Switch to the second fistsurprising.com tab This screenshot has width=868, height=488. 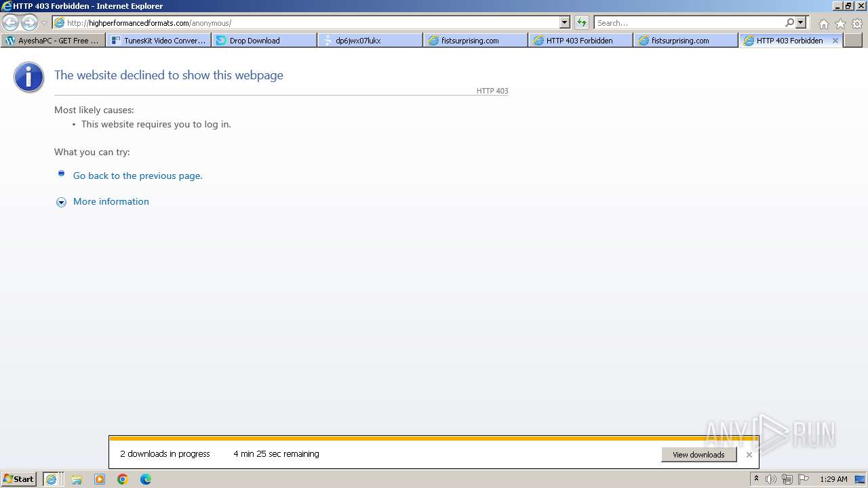point(686,41)
